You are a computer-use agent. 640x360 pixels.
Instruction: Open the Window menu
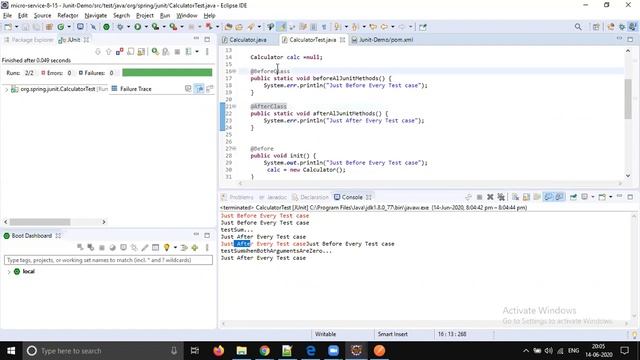tap(187, 16)
